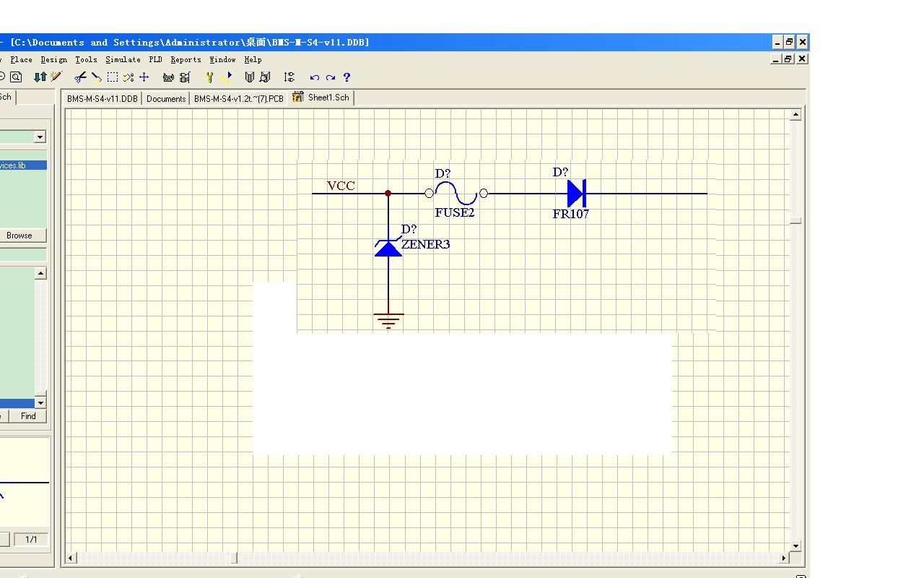This screenshot has height=578, width=924.
Task: Open the Design menu
Action: click(53, 60)
